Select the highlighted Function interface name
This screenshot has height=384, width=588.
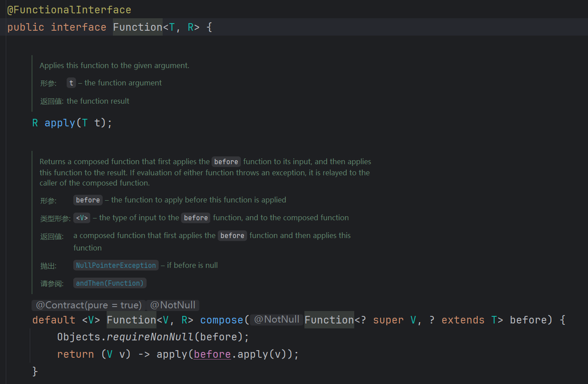point(138,27)
